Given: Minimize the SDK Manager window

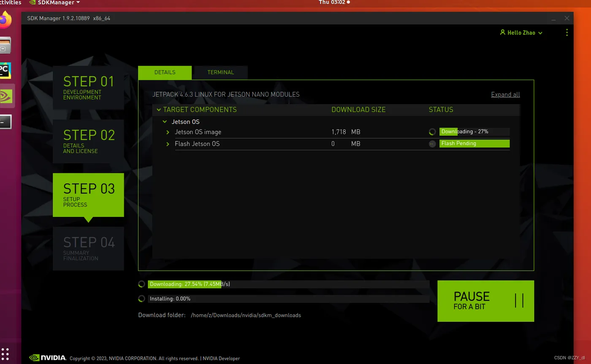Looking at the screenshot, I should (553, 19).
